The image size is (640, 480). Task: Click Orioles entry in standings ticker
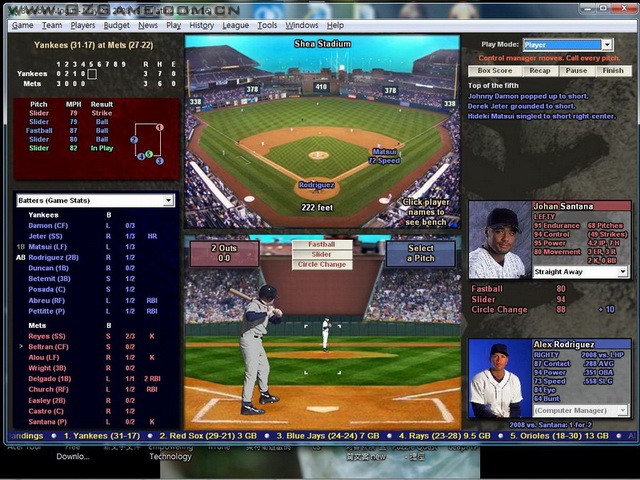coord(559,436)
